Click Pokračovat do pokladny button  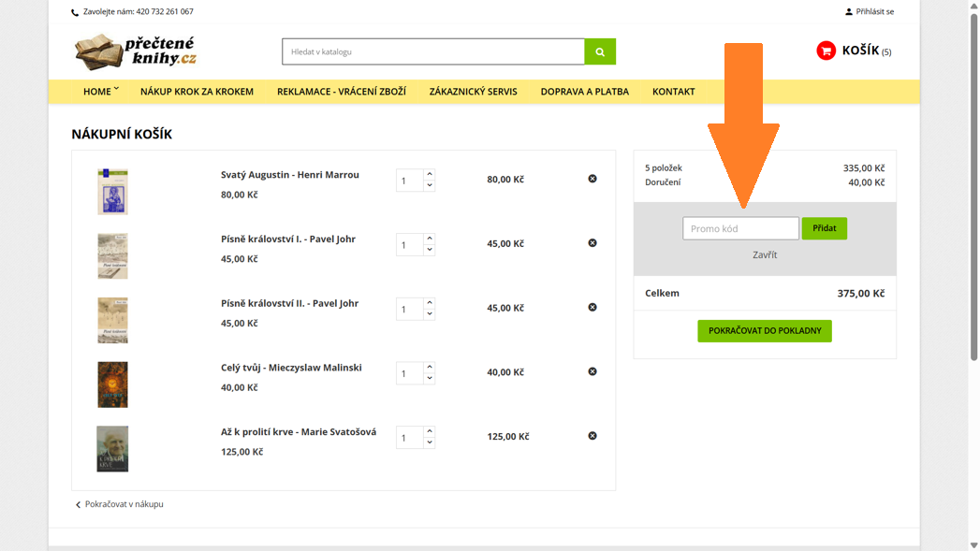(x=765, y=330)
